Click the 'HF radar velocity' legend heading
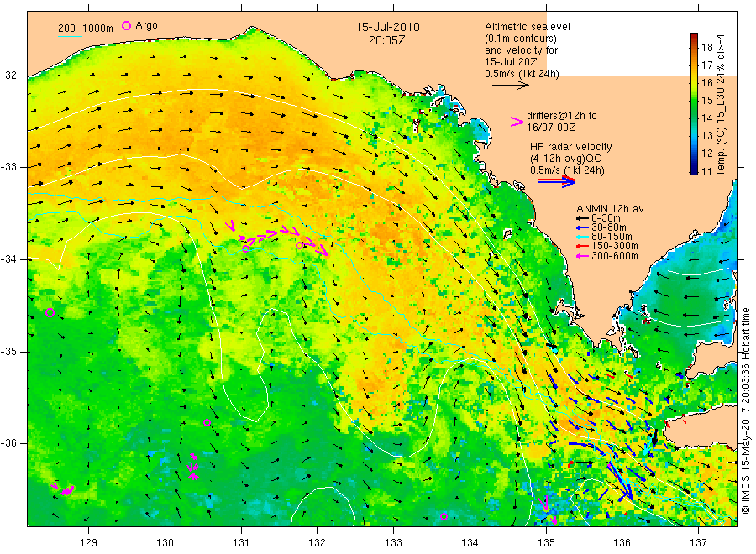 click(571, 146)
